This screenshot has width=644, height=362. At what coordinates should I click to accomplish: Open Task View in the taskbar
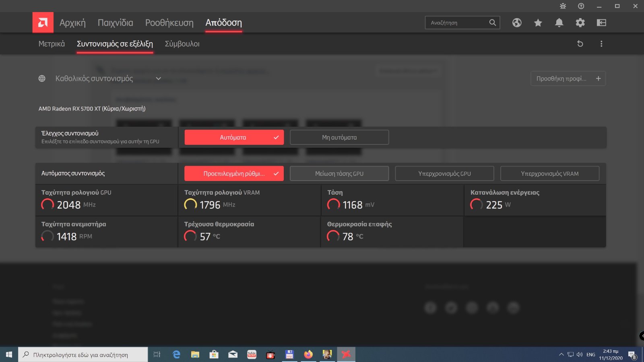click(x=157, y=354)
